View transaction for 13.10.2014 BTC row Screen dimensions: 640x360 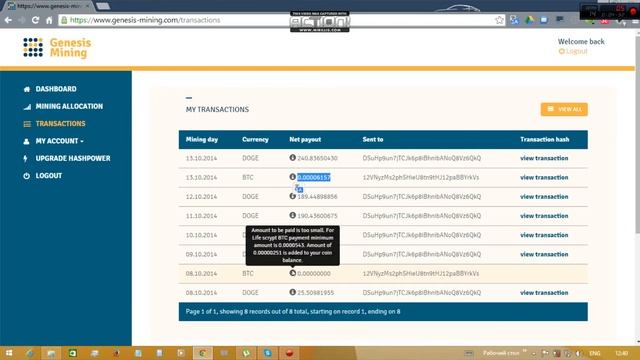[x=544, y=177]
